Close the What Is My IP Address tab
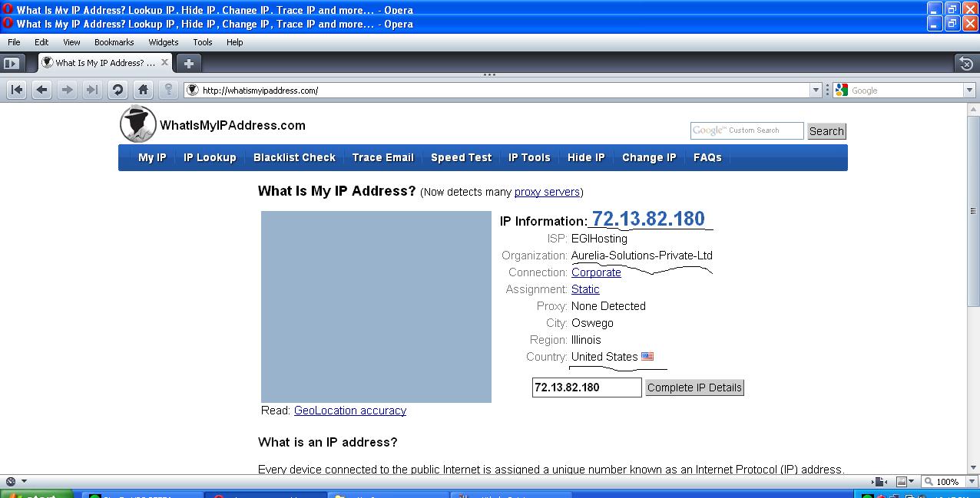 point(164,63)
